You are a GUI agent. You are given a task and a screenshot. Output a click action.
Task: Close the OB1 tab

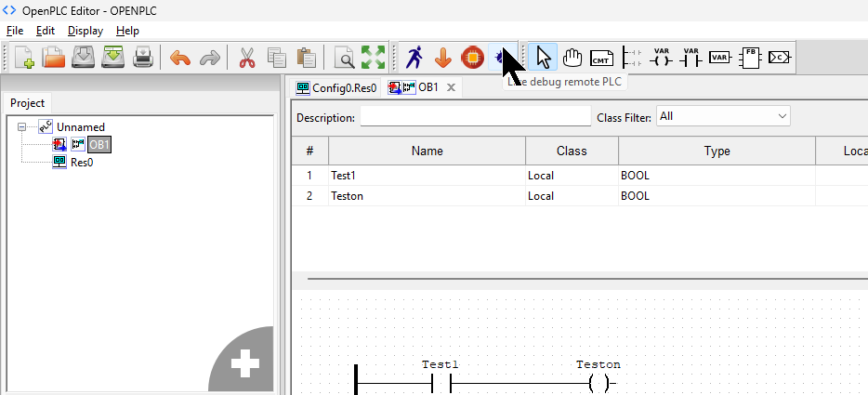tap(451, 87)
